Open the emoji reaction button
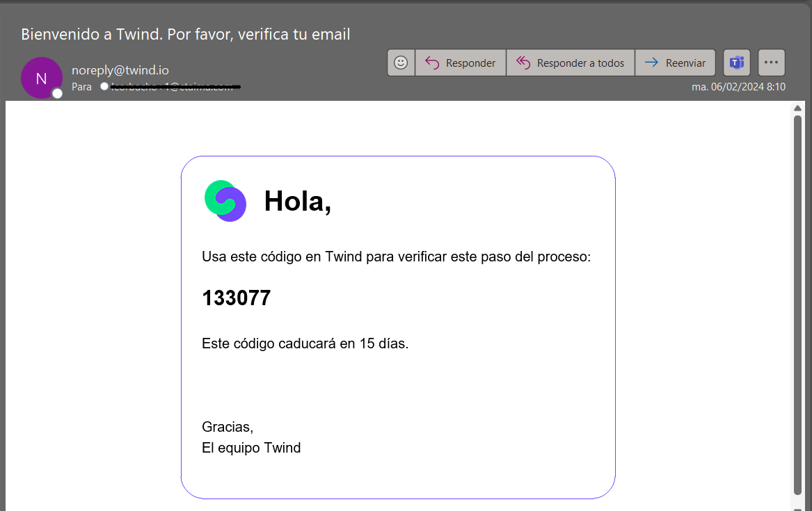 pyautogui.click(x=401, y=63)
